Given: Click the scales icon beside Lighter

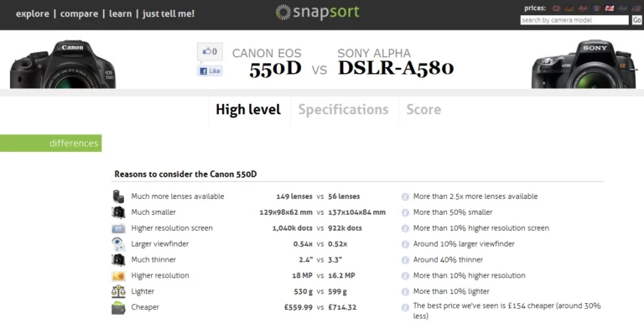Looking at the screenshot, I should 118,291.
